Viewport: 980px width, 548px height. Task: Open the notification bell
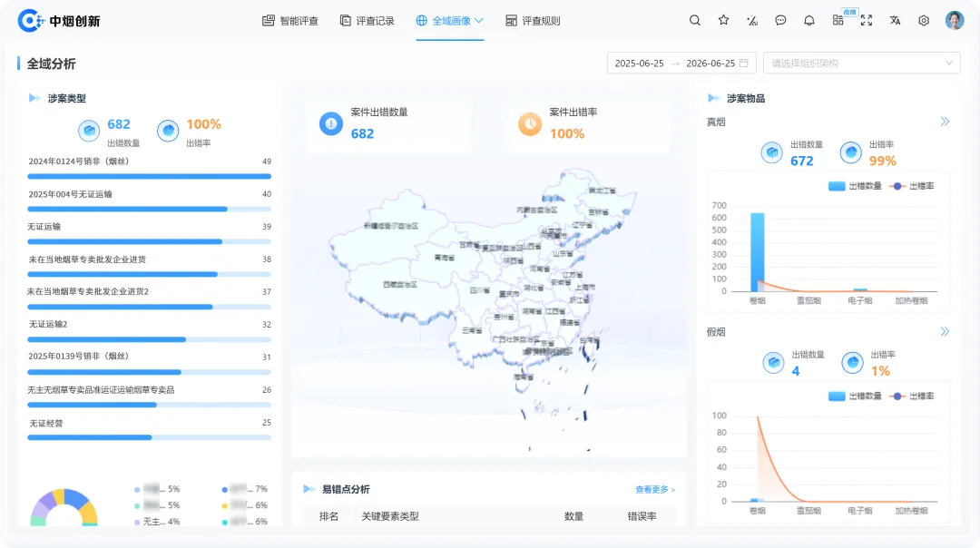pos(808,21)
